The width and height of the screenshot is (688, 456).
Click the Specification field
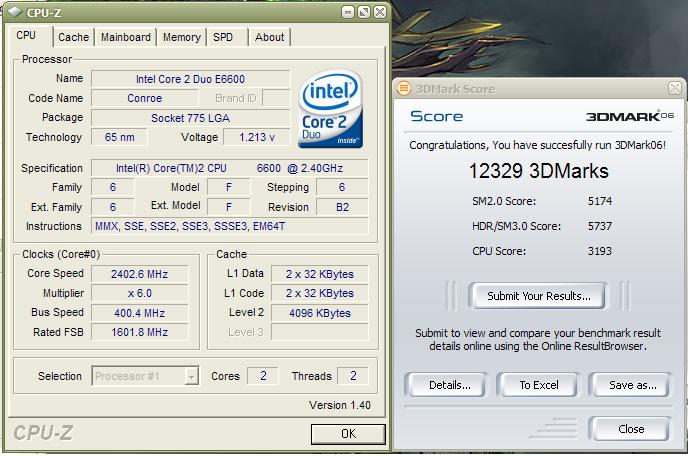(x=230, y=168)
